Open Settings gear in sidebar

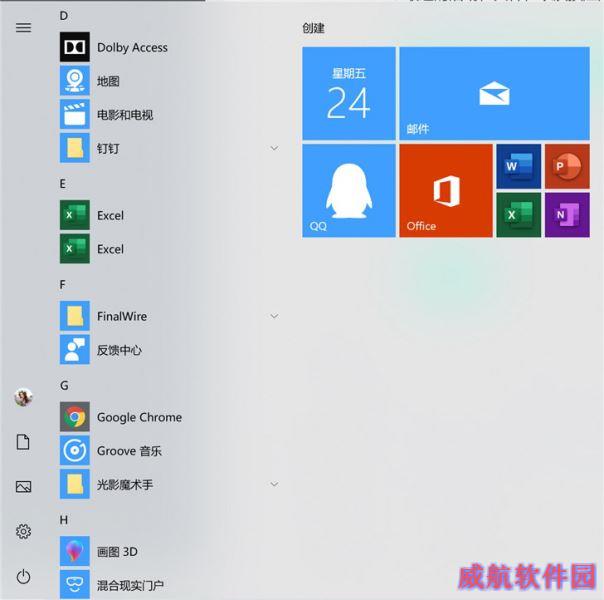[x=23, y=531]
